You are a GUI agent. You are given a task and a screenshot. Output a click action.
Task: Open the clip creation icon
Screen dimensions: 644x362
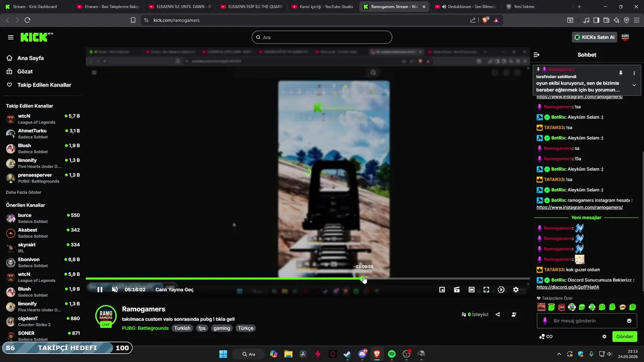pos(457,290)
